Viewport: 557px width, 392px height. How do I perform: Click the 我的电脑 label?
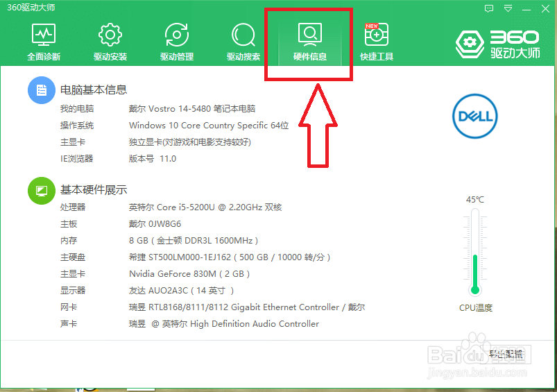pyautogui.click(x=77, y=109)
